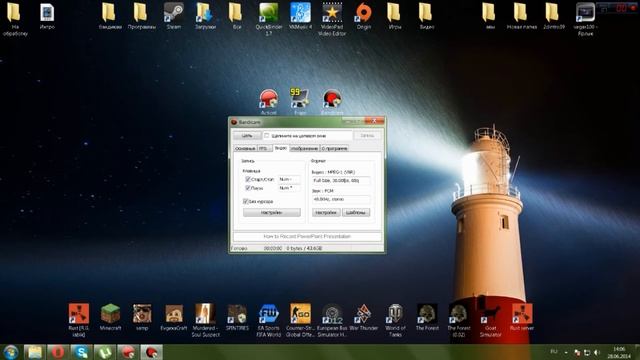Launch VideoPad Video Editor shortcut

click(x=332, y=18)
